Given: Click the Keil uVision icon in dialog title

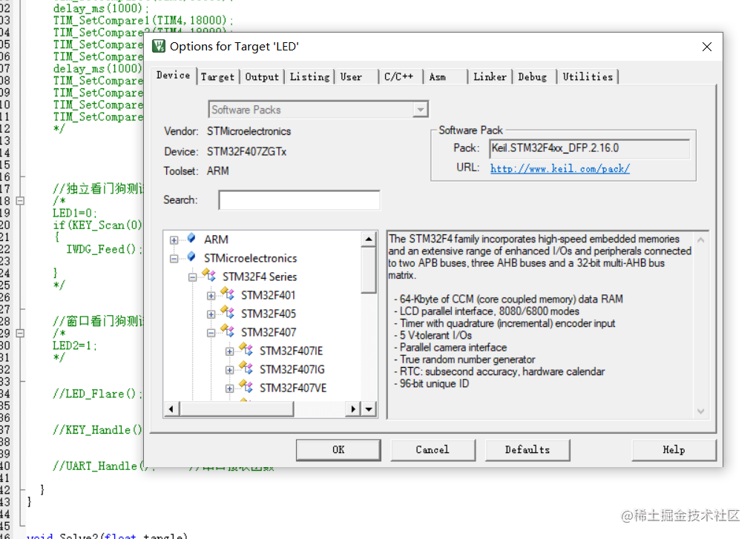Looking at the screenshot, I should (159, 46).
